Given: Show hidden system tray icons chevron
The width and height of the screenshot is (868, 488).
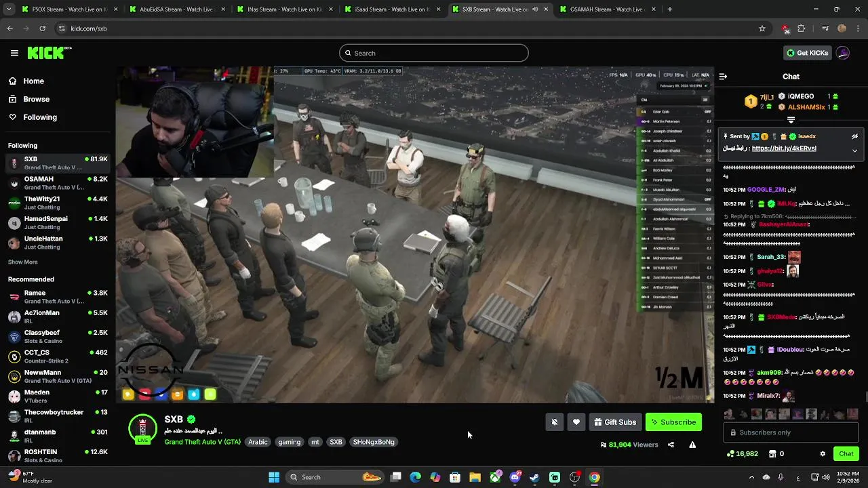Looking at the screenshot, I should tap(752, 477).
